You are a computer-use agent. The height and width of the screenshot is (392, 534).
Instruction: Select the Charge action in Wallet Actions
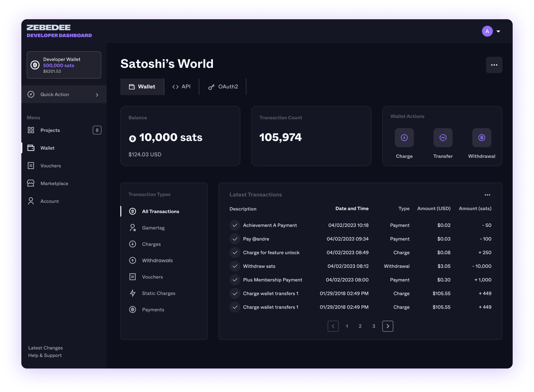pyautogui.click(x=404, y=138)
